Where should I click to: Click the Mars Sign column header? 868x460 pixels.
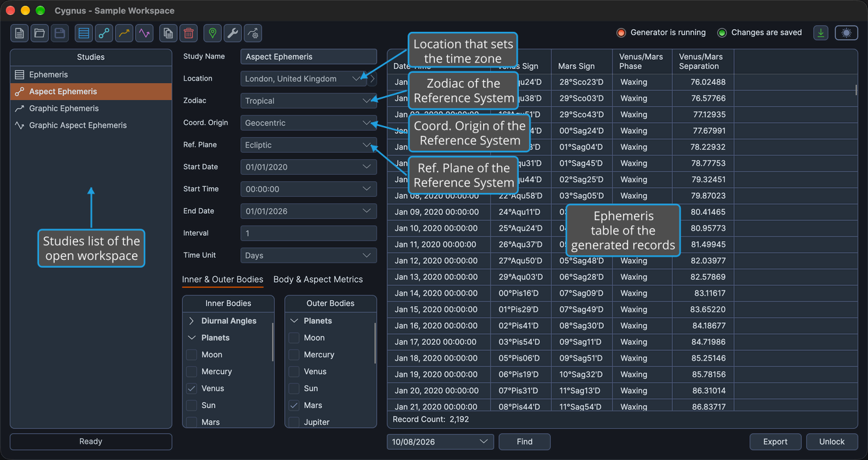click(583, 62)
